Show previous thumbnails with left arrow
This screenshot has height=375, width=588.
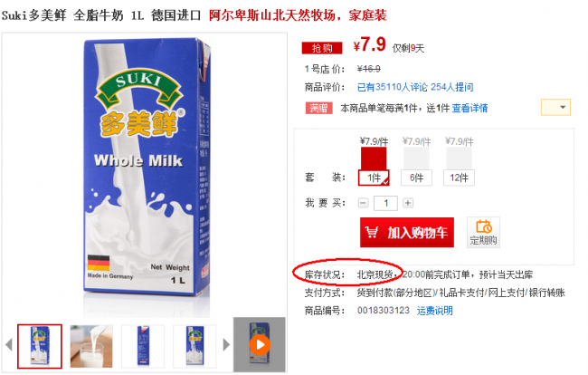pos(9,344)
